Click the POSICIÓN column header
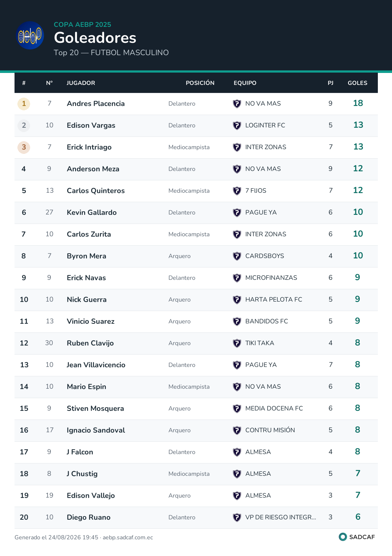 coord(200,83)
